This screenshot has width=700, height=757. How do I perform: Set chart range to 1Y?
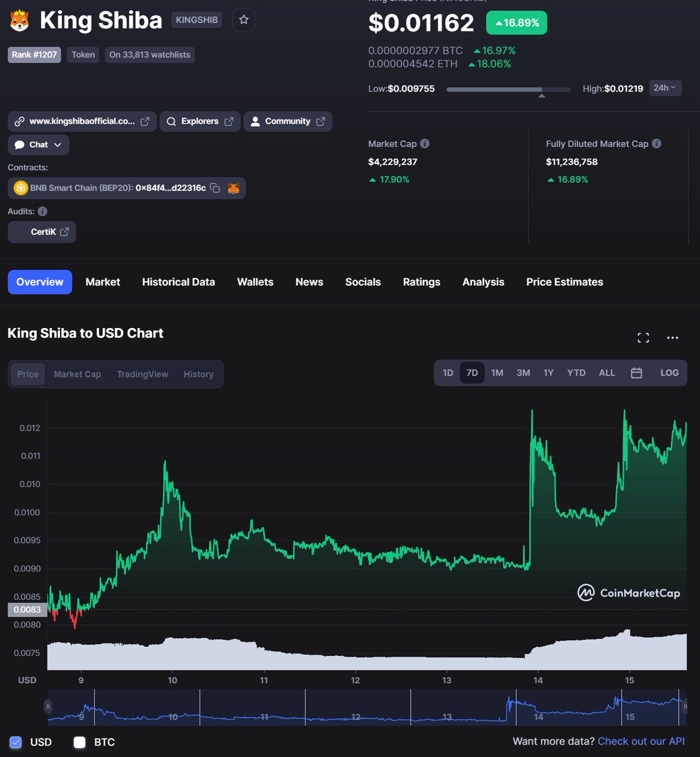click(549, 373)
